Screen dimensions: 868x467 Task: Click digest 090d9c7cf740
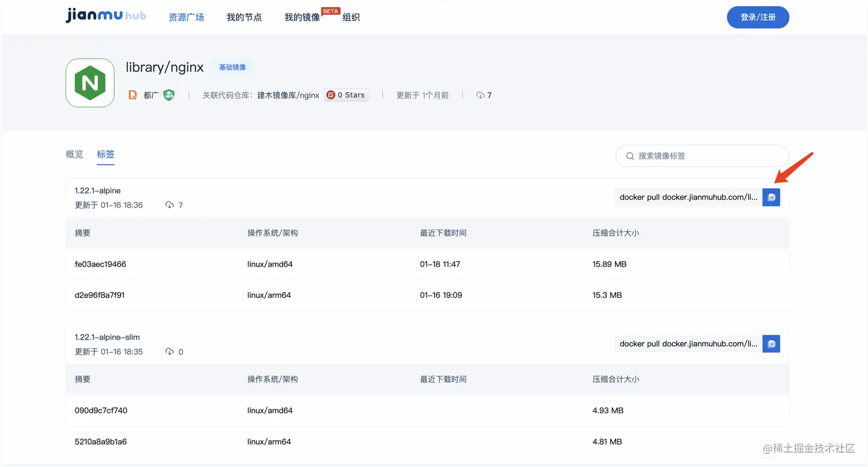[x=101, y=411]
